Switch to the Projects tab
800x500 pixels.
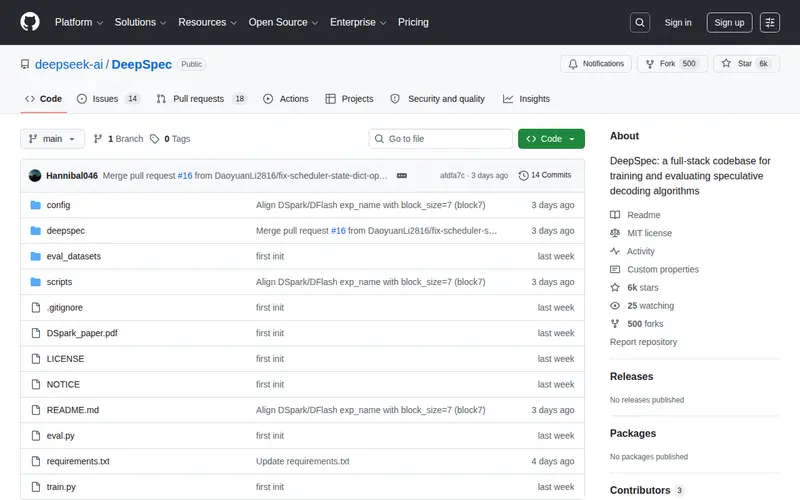349,98
